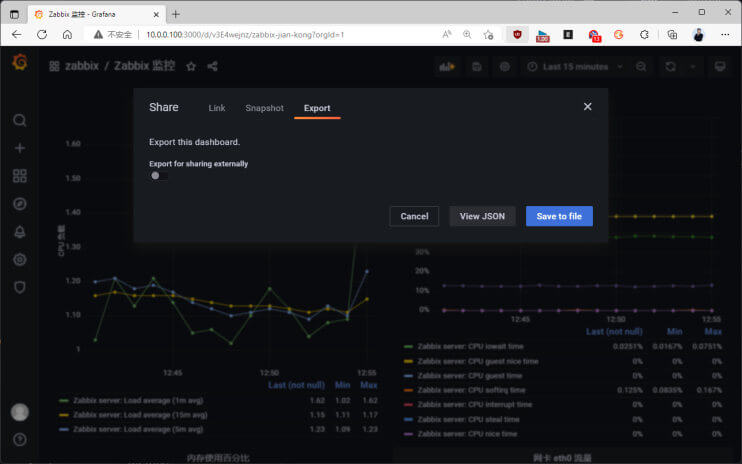Click the CPU nice time legend entry
The height and width of the screenshot is (464, 742).
(x=467, y=434)
